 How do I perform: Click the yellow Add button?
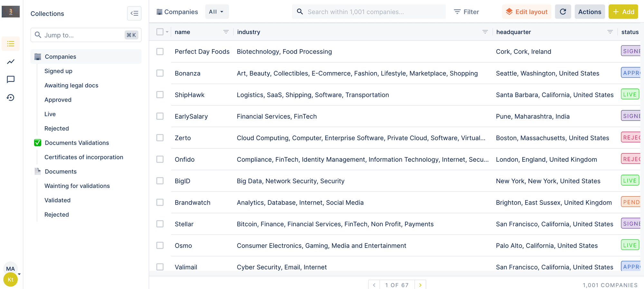tap(623, 12)
